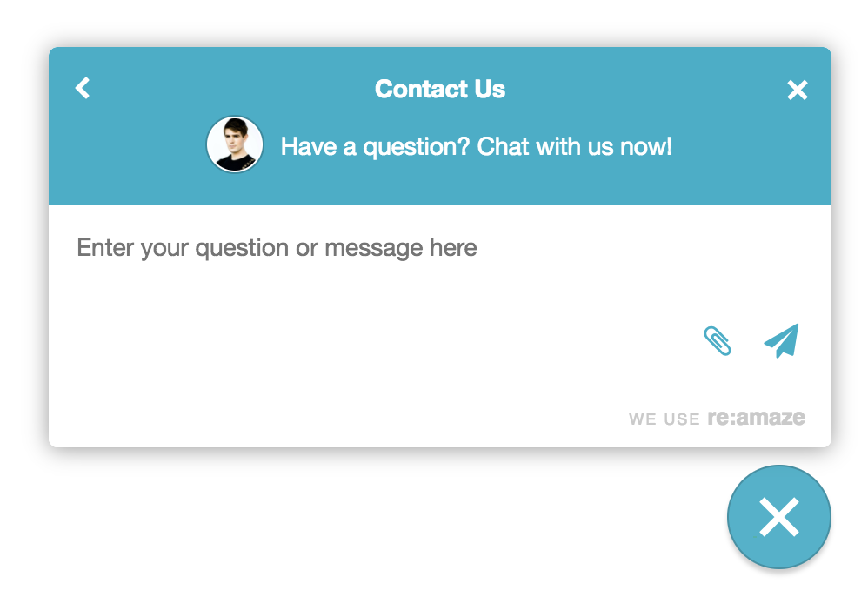Click the Contact Us title

pos(440,89)
